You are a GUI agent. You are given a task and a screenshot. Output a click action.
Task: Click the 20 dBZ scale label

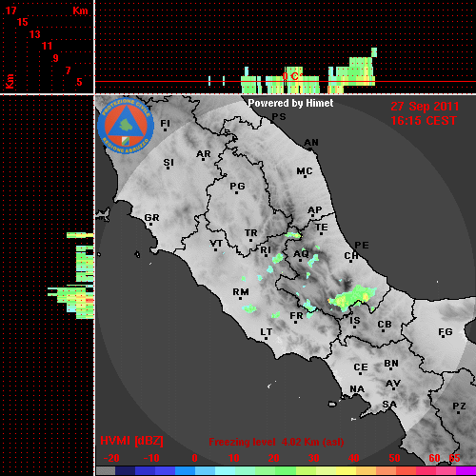pos(273,458)
